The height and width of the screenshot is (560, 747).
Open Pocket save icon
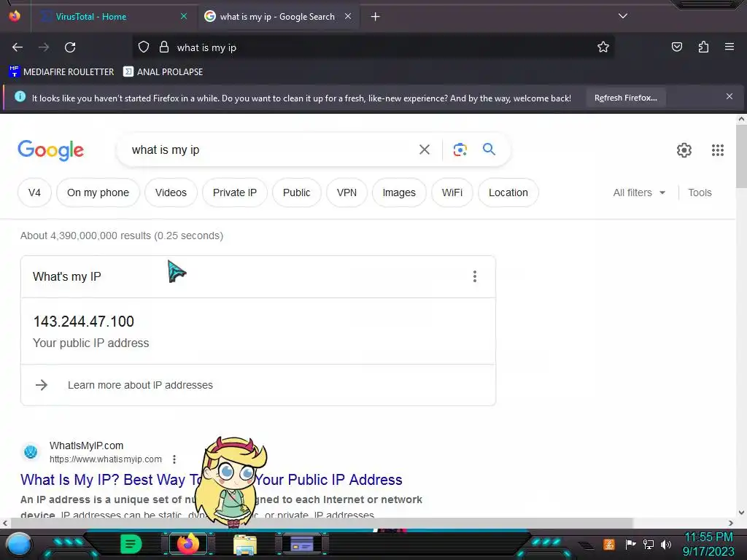coord(676,47)
